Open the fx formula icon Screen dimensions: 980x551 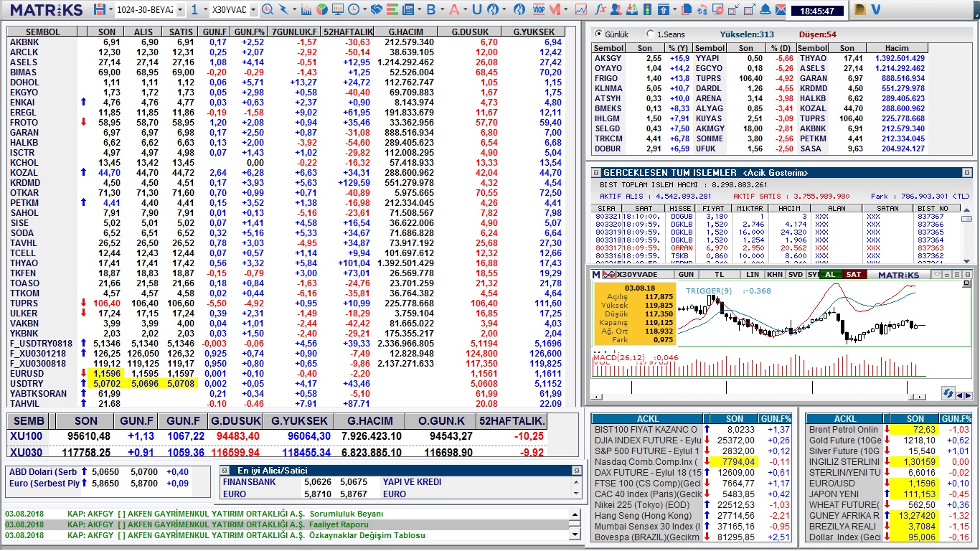601,10
